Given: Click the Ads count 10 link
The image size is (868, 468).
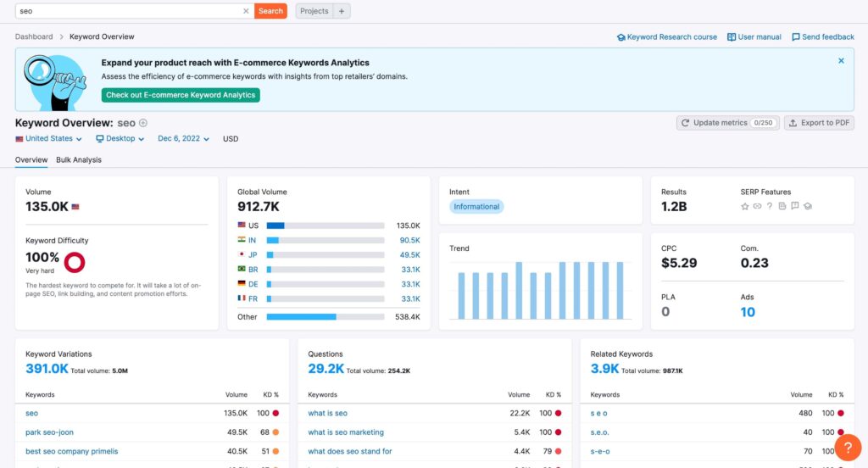Looking at the screenshot, I should (x=748, y=312).
